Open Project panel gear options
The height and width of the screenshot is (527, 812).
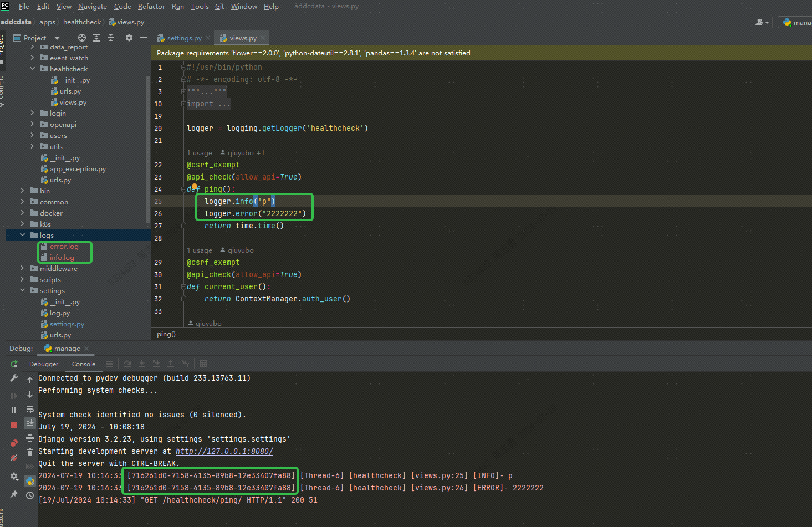coord(129,38)
